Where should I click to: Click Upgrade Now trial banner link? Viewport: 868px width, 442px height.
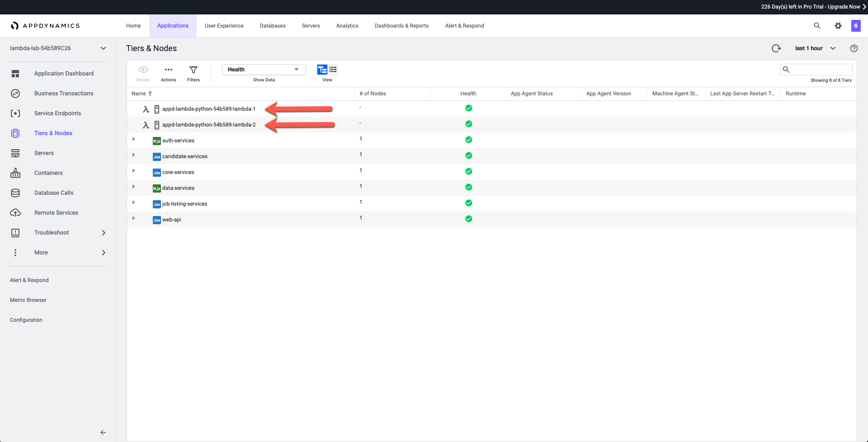pyautogui.click(x=844, y=7)
